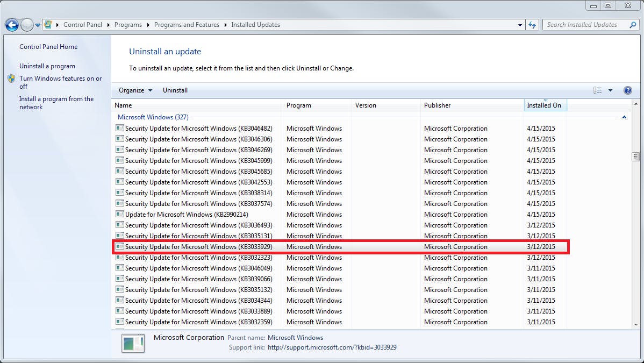This screenshot has width=644, height=363.
Task: Collapse the Microsoft Windows (327) group
Action: [x=624, y=117]
